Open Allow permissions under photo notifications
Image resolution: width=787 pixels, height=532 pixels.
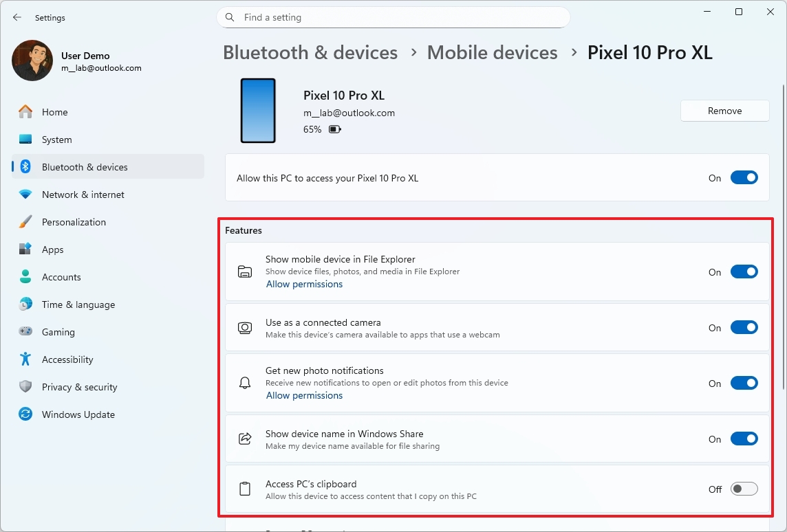tap(304, 396)
